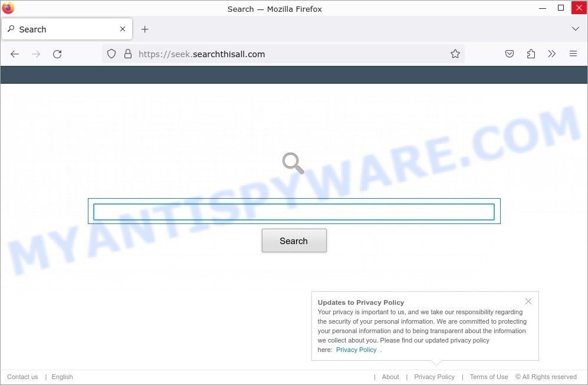Change language via English link

coord(63,377)
